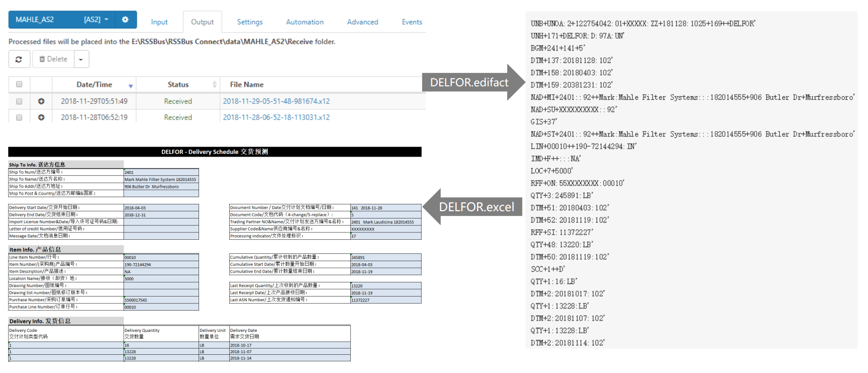
Task: Select the EDI line 'GIS+37'
Action: tap(544, 122)
